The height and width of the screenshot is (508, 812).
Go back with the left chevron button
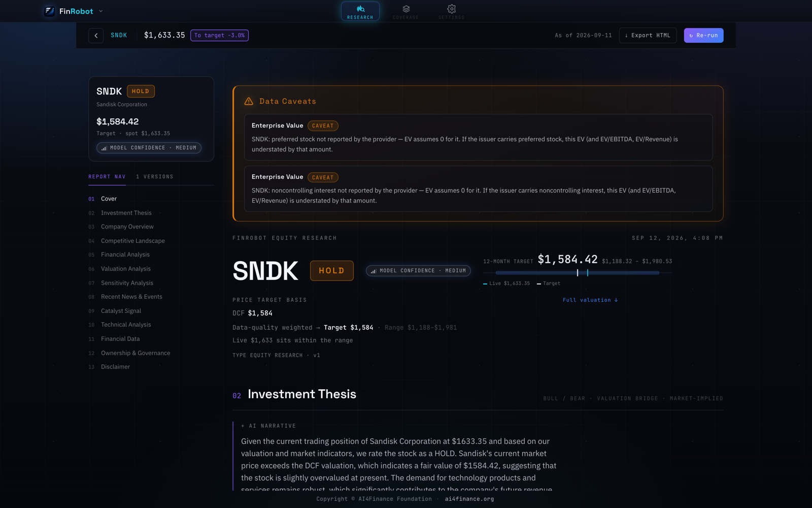tap(96, 36)
